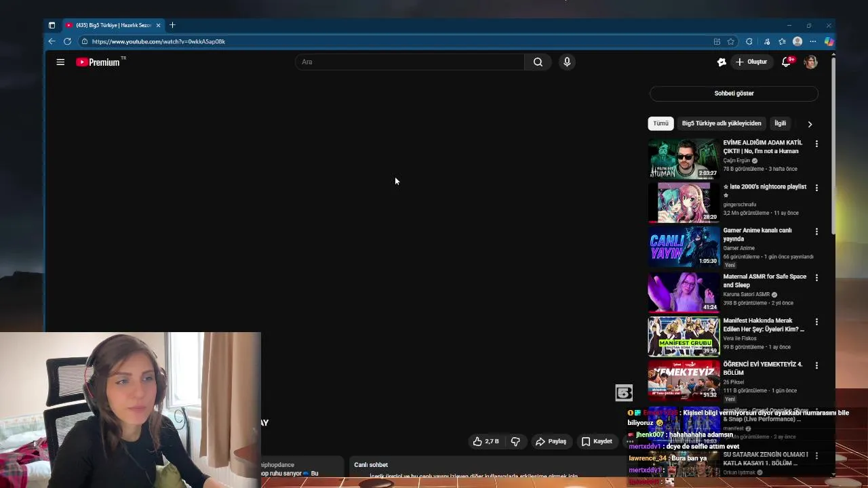The image size is (868, 488).
Task: Open the YouTube account avatar menu
Action: (x=810, y=62)
